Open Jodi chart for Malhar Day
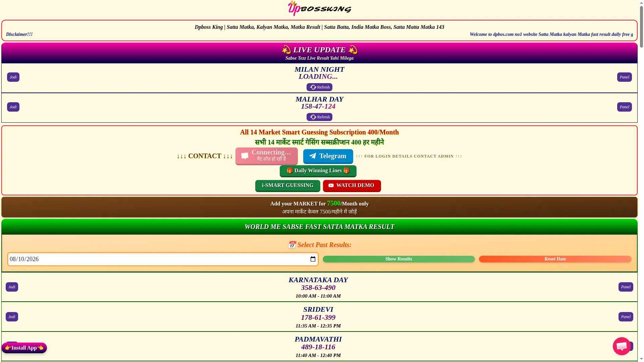 pos(13,107)
